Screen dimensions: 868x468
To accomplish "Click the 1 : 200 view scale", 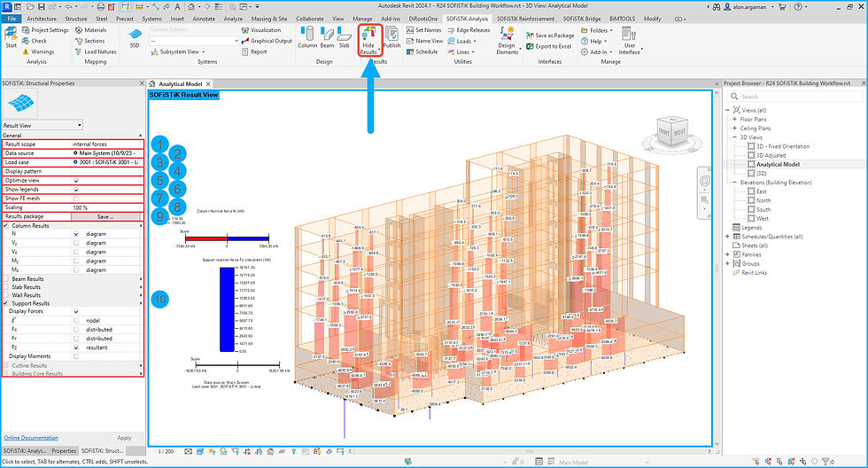I will coord(166,451).
